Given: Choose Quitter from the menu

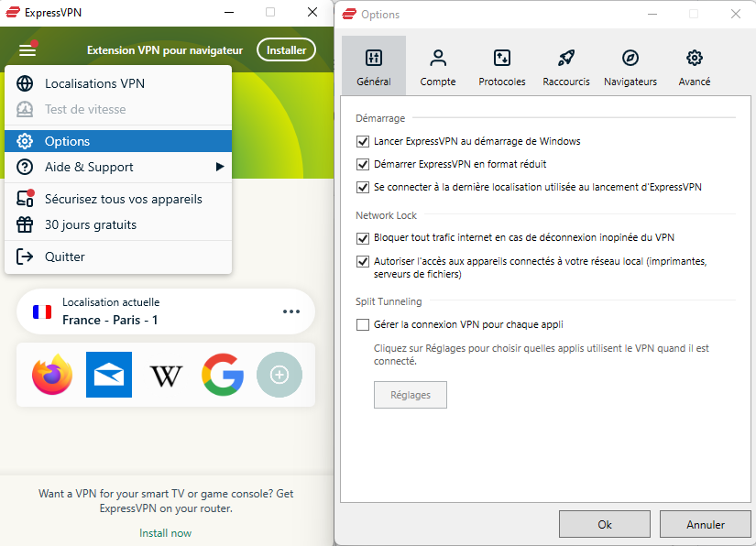Looking at the screenshot, I should tap(118, 257).
